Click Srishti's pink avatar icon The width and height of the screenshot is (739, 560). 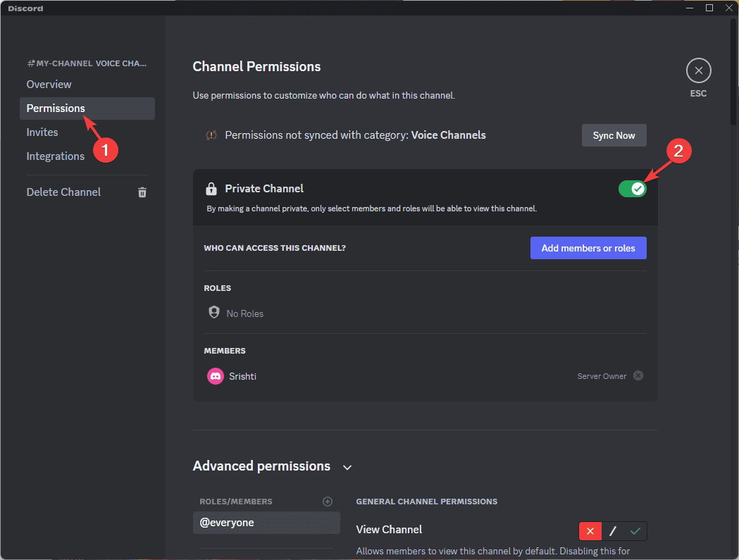click(x=215, y=375)
